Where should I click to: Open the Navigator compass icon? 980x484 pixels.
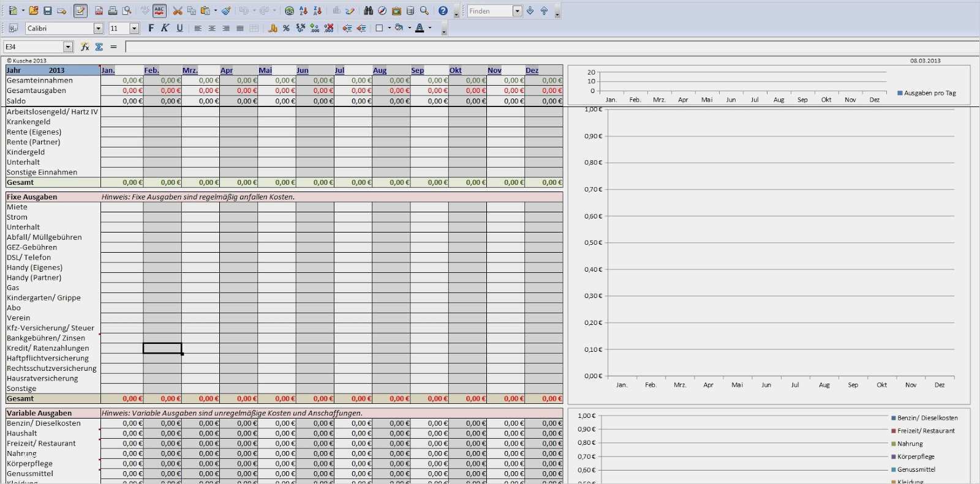click(382, 11)
